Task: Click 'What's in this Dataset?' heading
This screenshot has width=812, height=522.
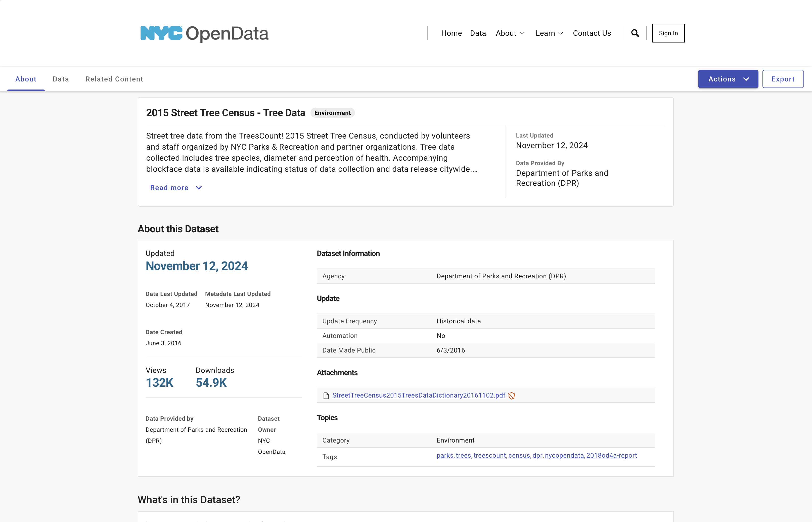Action: (189, 500)
